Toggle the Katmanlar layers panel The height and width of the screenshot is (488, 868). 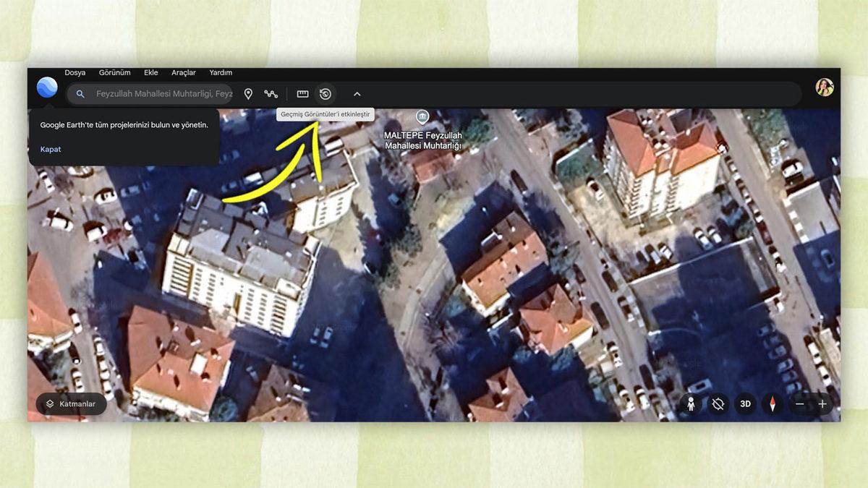[70, 404]
